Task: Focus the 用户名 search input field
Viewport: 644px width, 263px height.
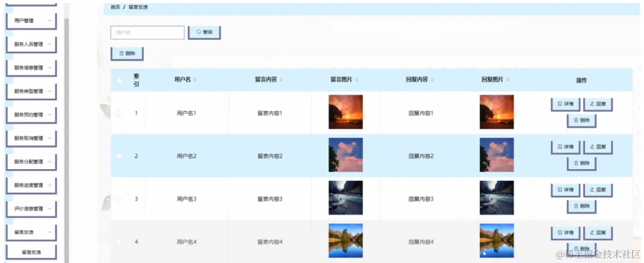Action: click(147, 32)
